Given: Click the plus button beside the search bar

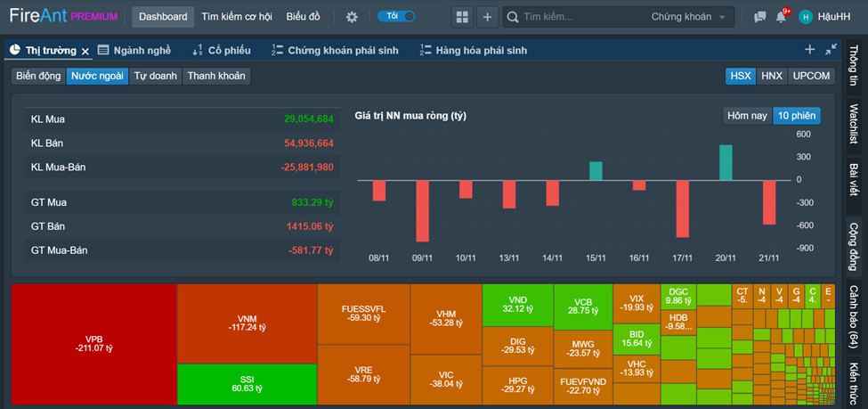Looking at the screenshot, I should (x=487, y=17).
